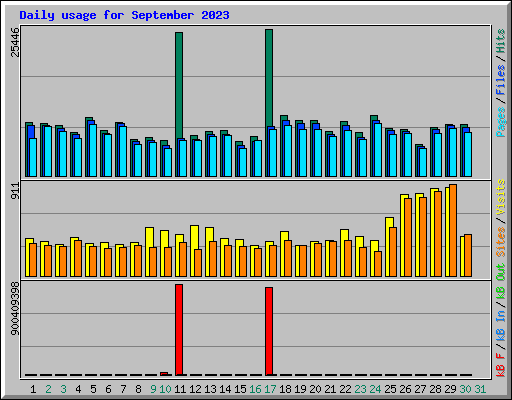Click day label 25 on the x-axis

point(390,389)
